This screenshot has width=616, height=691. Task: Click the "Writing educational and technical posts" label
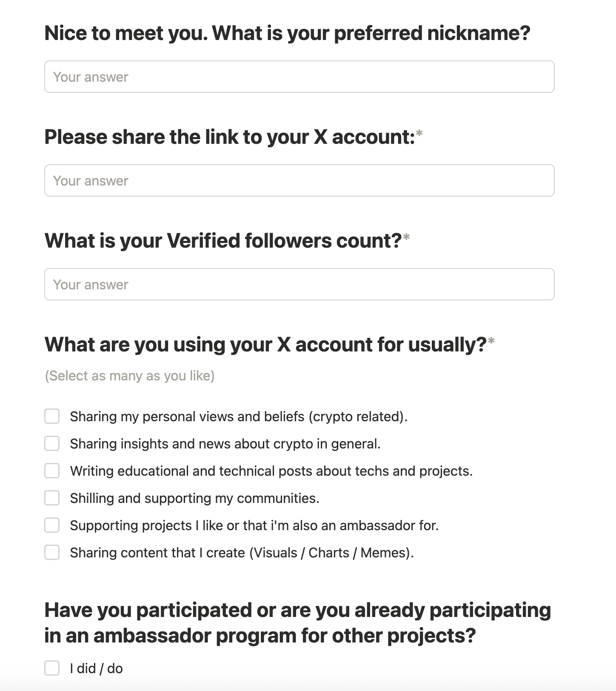(271, 471)
